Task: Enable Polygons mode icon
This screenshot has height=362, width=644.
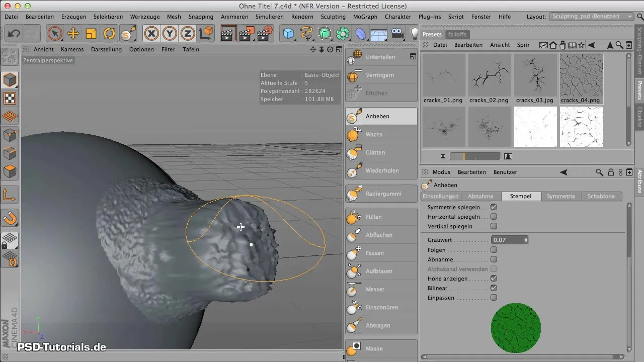Action: coord(10,172)
